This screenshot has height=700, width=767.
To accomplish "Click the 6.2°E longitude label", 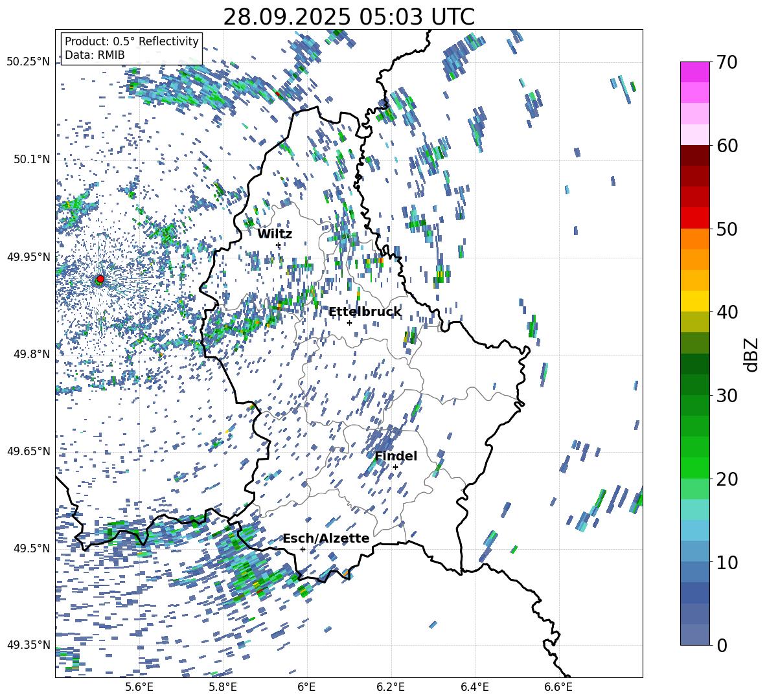I will coord(391,687).
